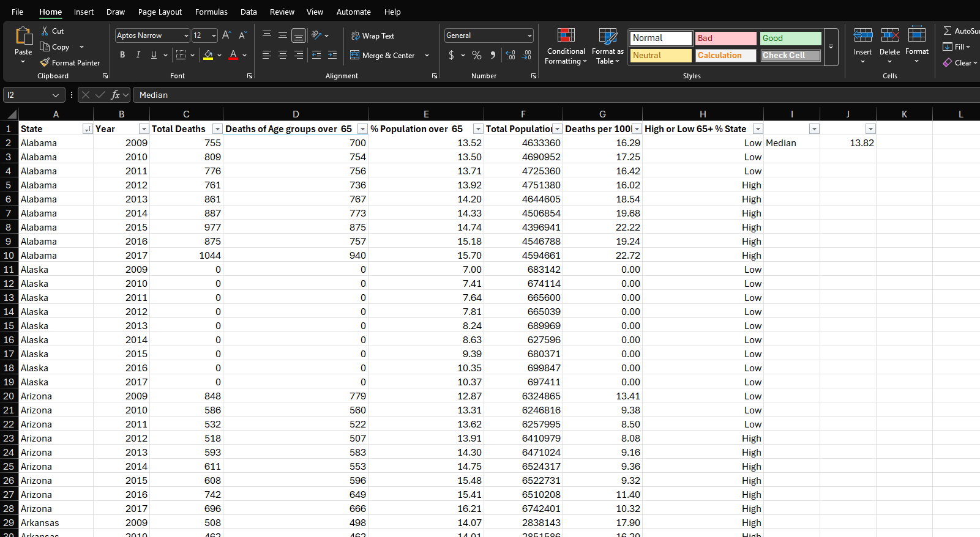Viewport: 980px width, 537px height.
Task: Open the Total Deaths filter dropdown
Action: click(217, 129)
